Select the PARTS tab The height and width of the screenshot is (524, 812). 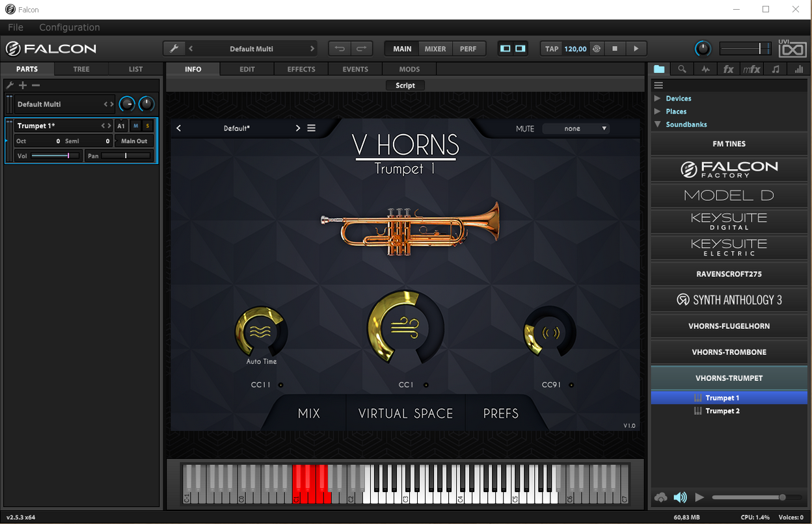pyautogui.click(x=27, y=69)
